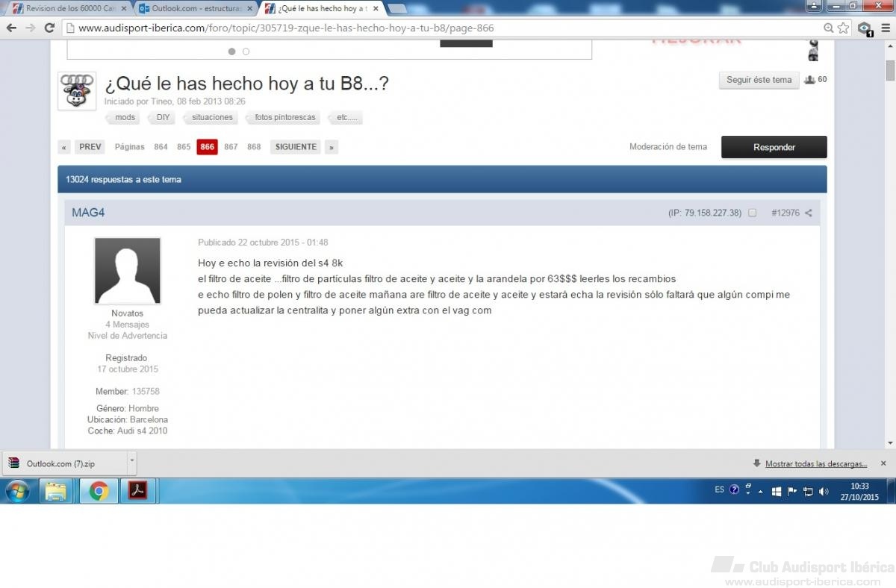The image size is (896, 588).
Task: Go to page 864
Action: (x=161, y=147)
